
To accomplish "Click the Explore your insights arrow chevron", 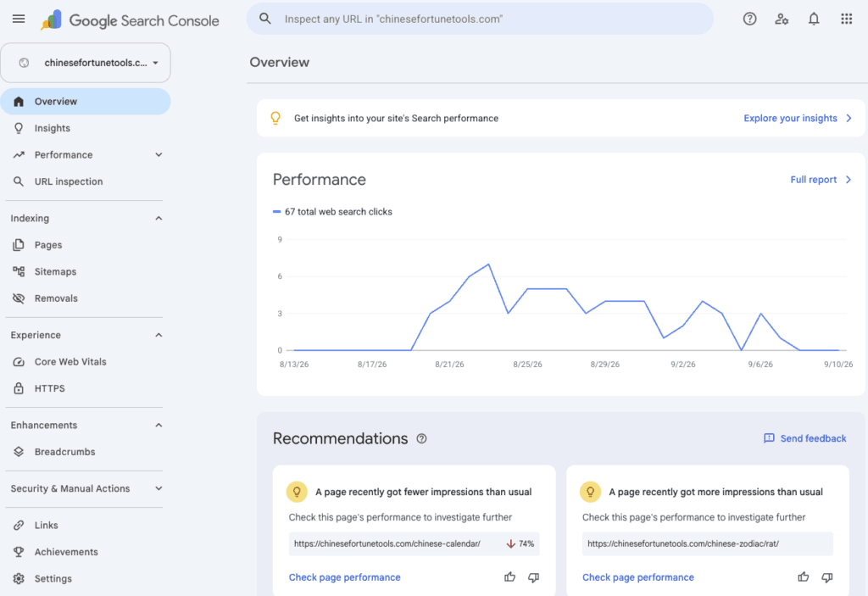I will 849,118.
